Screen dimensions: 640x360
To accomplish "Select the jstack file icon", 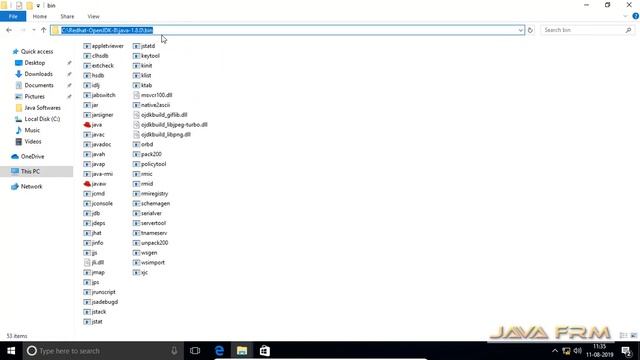I will pyautogui.click(x=87, y=311).
